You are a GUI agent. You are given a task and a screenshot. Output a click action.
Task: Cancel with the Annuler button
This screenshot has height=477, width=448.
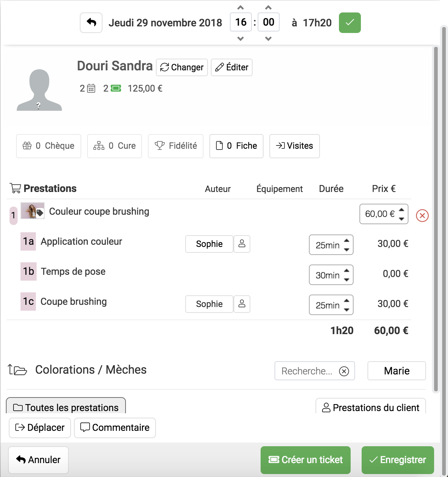pyautogui.click(x=38, y=460)
